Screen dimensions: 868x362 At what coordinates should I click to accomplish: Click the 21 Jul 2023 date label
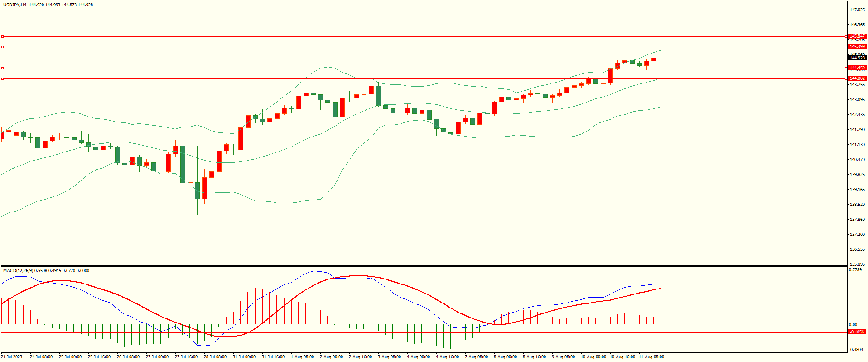[x=12, y=357]
